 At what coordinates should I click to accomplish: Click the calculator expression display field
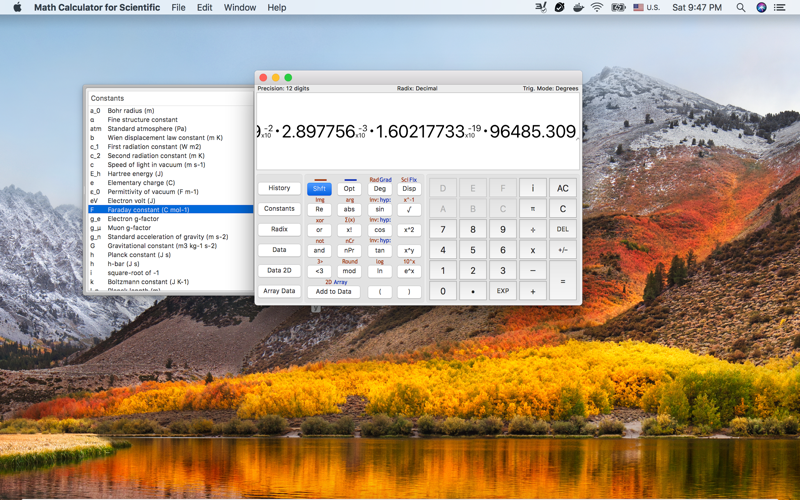click(x=418, y=131)
